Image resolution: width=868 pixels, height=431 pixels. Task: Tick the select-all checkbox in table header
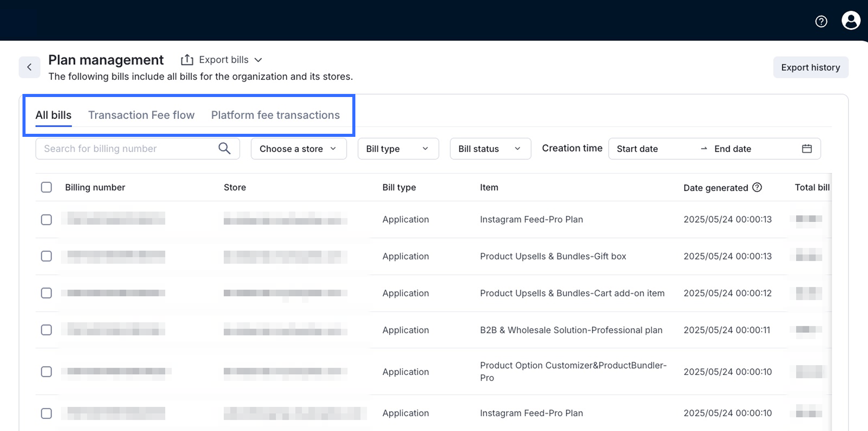(x=46, y=187)
